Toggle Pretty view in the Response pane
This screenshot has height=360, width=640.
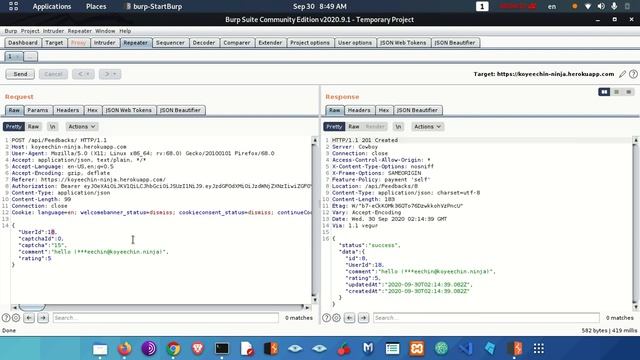(x=334, y=127)
